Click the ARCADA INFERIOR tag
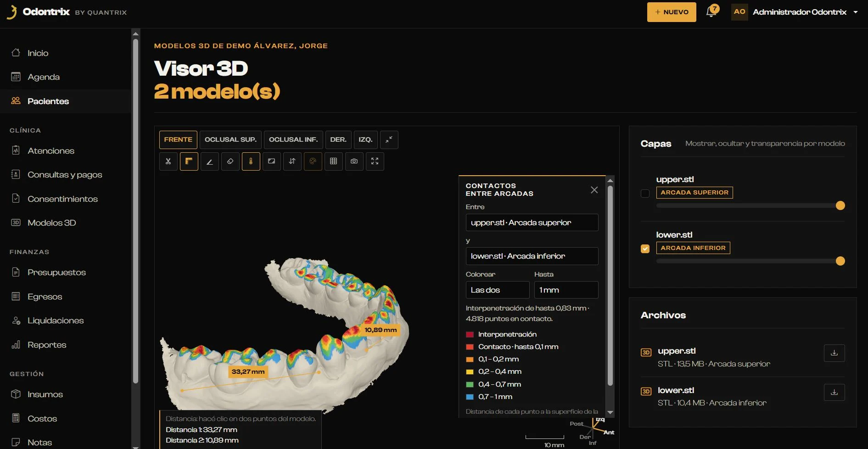 tap(693, 248)
